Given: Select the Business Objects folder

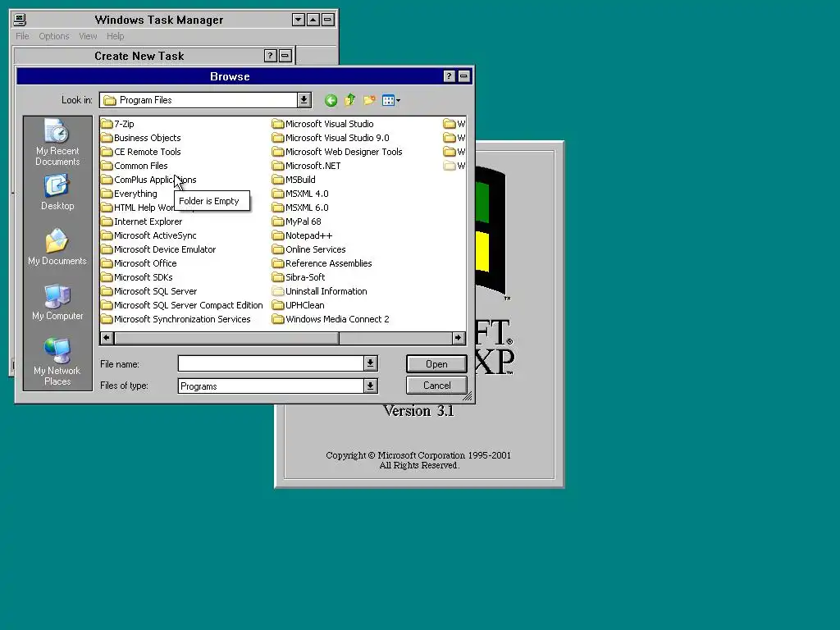Looking at the screenshot, I should [141, 138].
